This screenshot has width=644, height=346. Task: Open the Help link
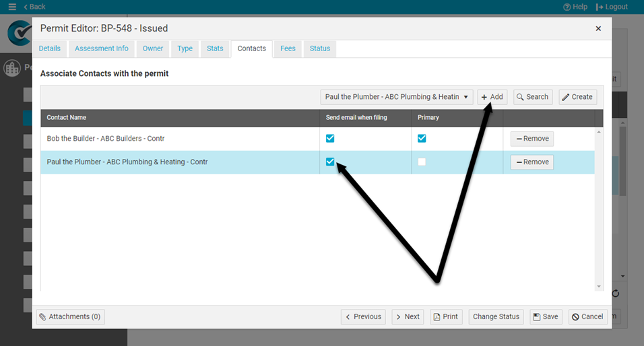(x=575, y=7)
